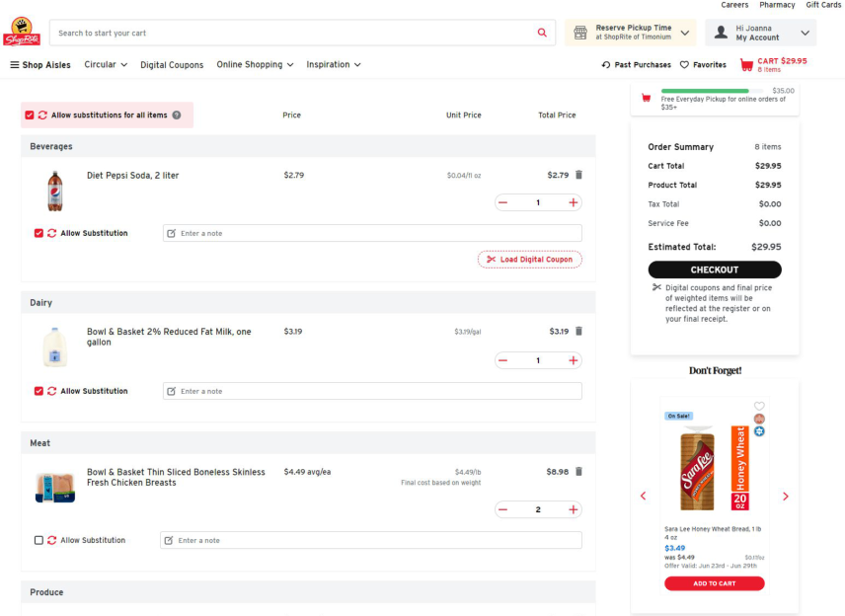Expand the Inspiration dropdown

(x=334, y=65)
